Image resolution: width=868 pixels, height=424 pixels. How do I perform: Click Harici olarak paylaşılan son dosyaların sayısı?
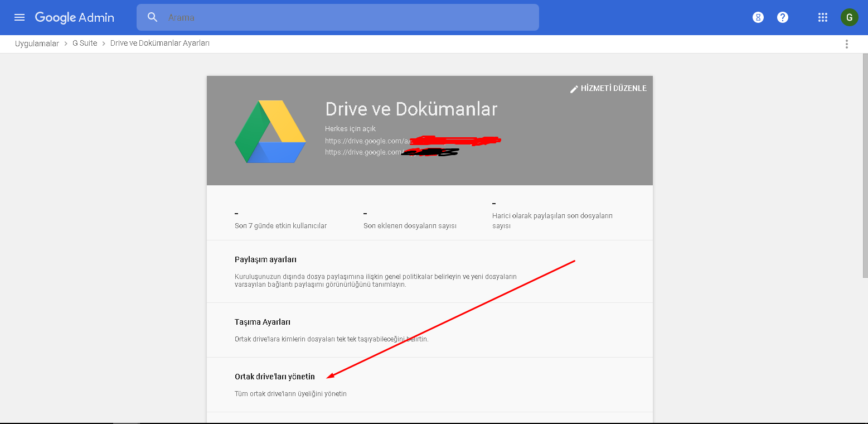[x=552, y=221]
